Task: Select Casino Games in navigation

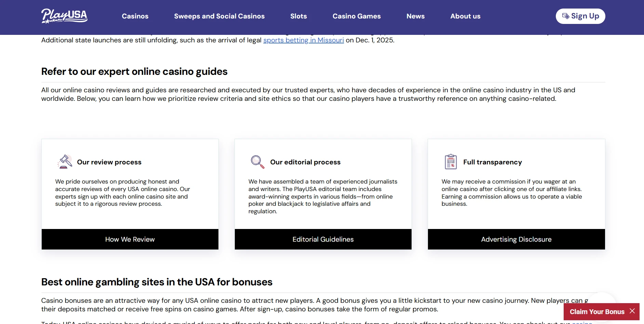Action: [357, 16]
